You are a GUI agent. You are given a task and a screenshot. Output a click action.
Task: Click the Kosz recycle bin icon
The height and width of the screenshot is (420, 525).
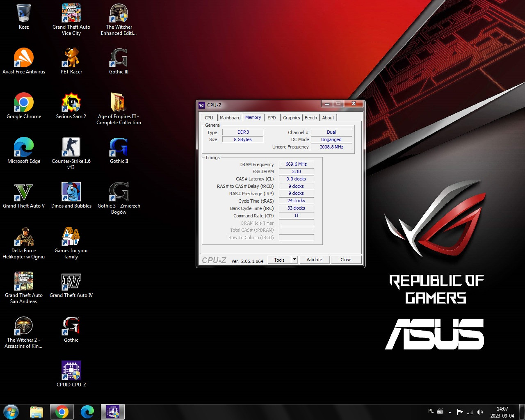[x=23, y=13]
